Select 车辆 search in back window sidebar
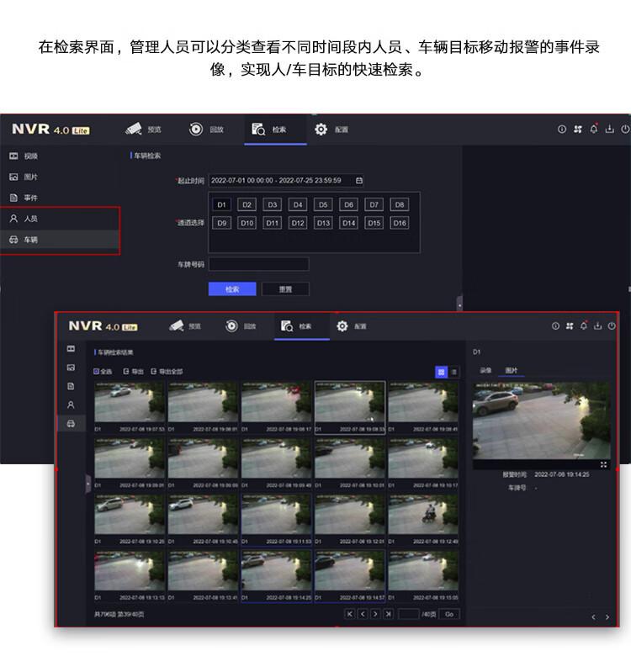631x672 pixels. pos(59,239)
